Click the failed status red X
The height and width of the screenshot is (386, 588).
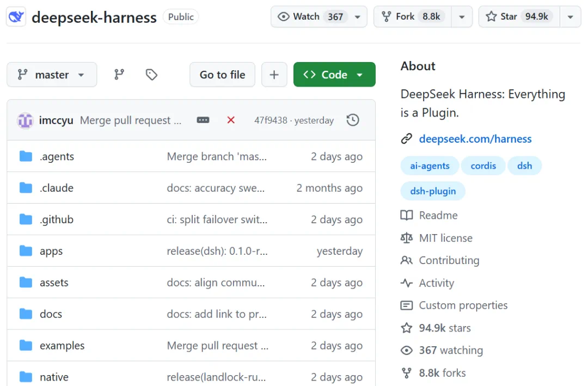pos(231,120)
